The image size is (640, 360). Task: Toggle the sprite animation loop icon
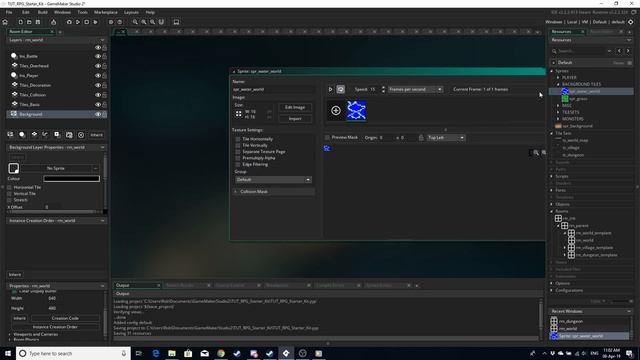pos(340,89)
